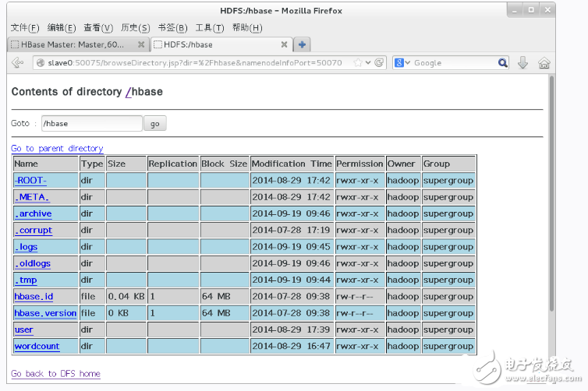Open the 书签(B) menu
The width and height of the screenshot is (588, 391).
click(x=172, y=28)
